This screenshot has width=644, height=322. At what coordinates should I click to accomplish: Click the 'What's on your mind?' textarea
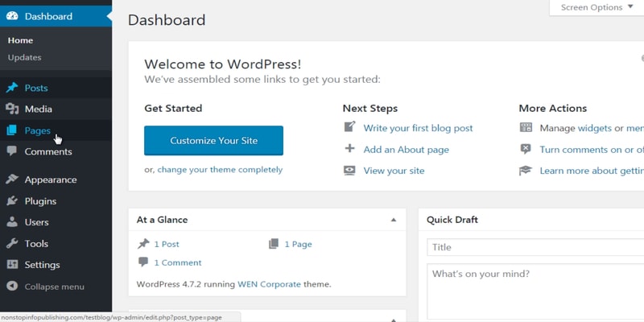[535, 290]
